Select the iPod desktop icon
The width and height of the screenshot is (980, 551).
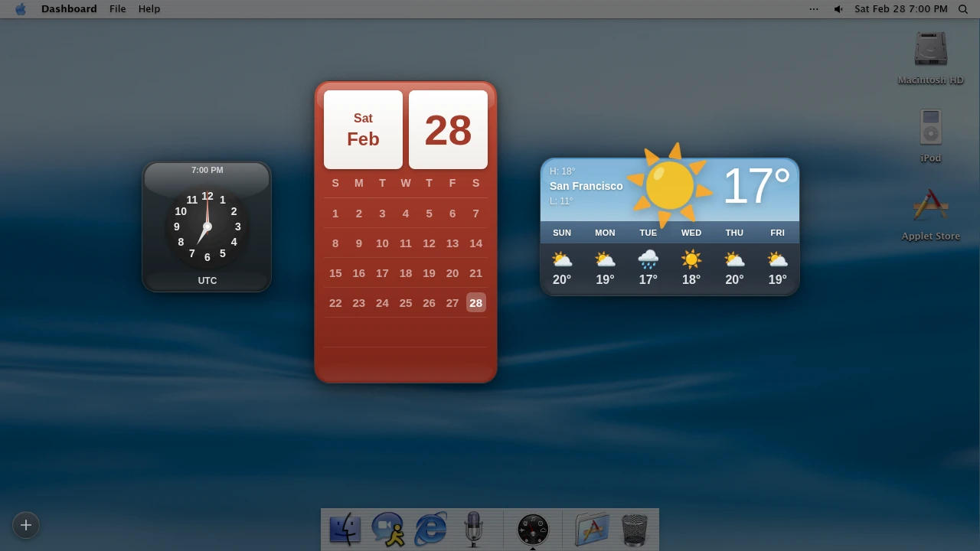coord(931,127)
